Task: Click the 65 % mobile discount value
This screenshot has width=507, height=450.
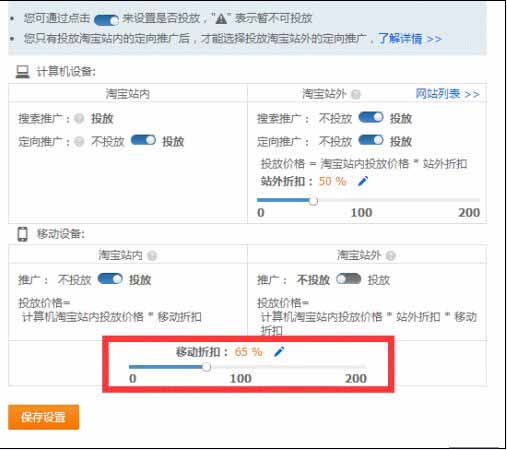Action: tap(248, 352)
